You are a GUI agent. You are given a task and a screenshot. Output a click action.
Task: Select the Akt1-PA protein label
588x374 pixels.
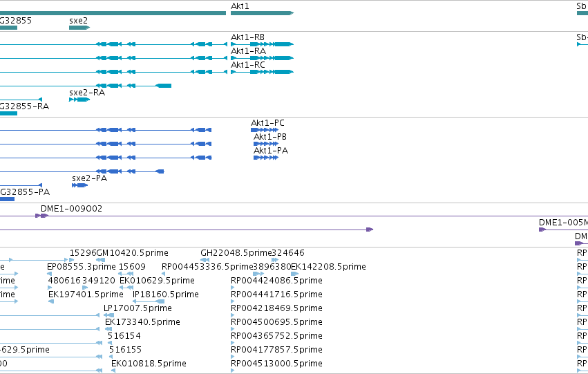[x=271, y=151]
